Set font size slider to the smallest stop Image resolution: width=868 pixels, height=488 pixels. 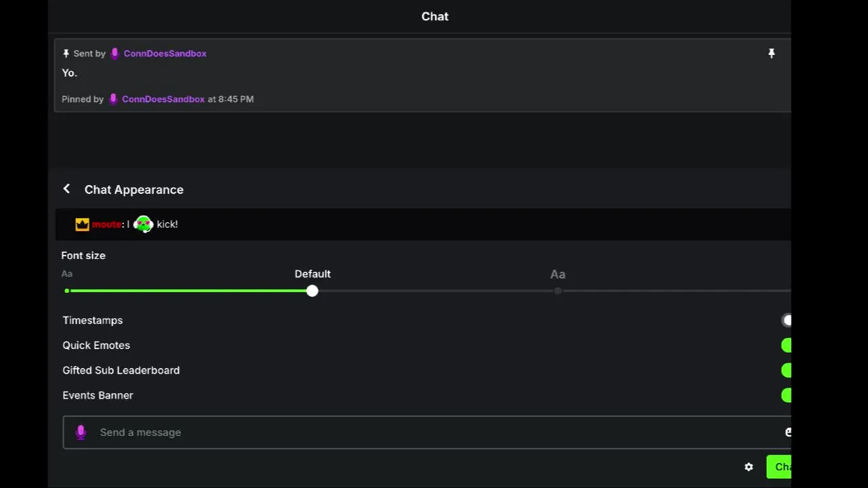(67, 291)
